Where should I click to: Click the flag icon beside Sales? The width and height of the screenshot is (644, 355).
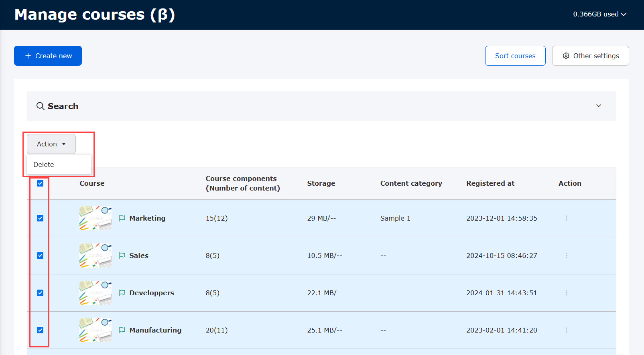[x=122, y=256]
